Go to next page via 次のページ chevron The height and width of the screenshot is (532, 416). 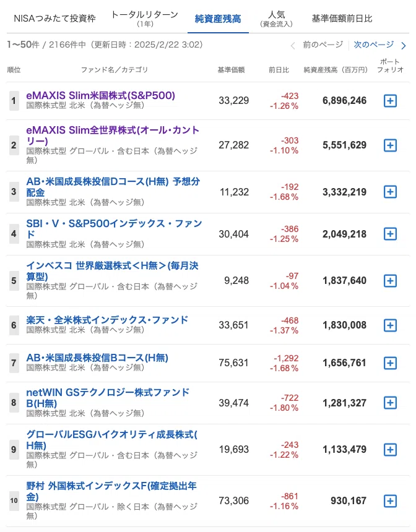(404, 45)
